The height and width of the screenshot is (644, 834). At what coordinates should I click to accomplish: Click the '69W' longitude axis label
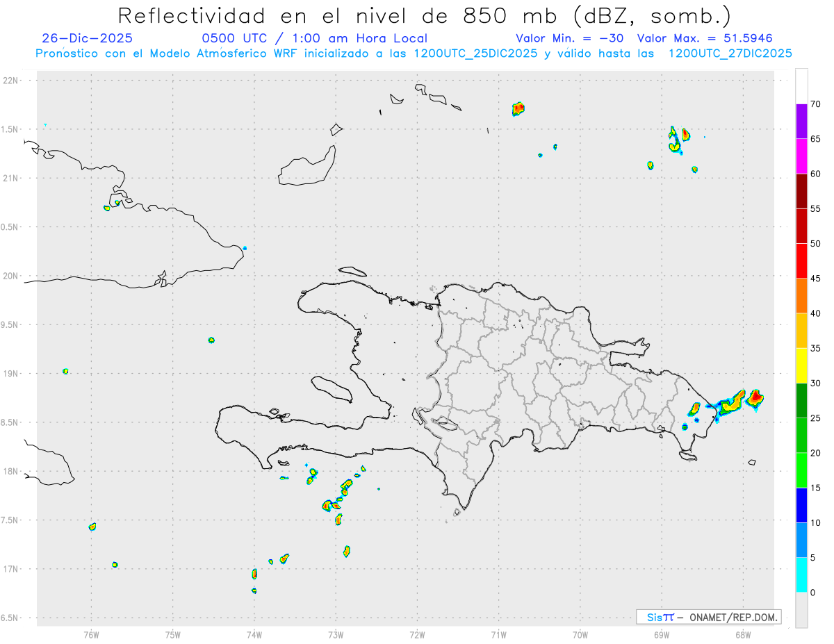pos(662,634)
